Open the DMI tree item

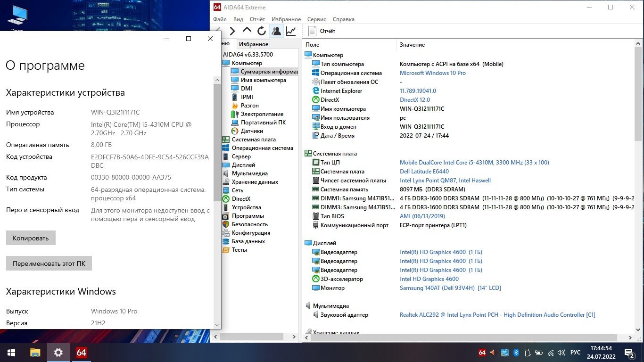click(242, 89)
